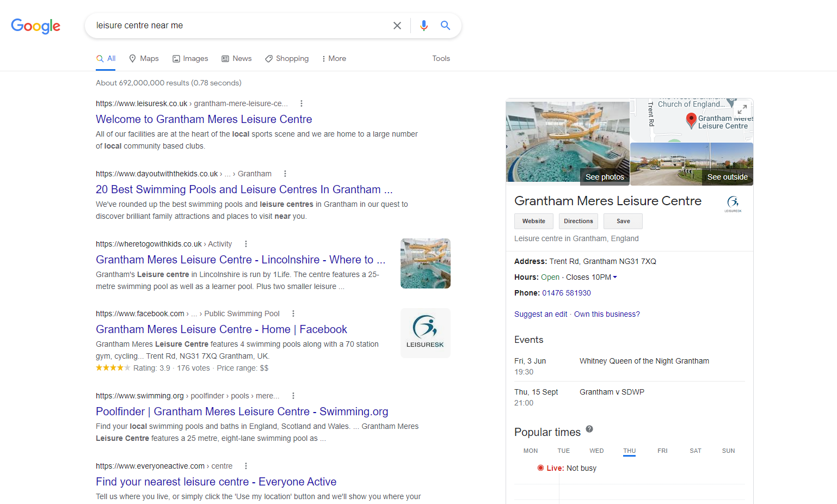
Task: Click the Phone label in knowledge panel
Action: 527,293
